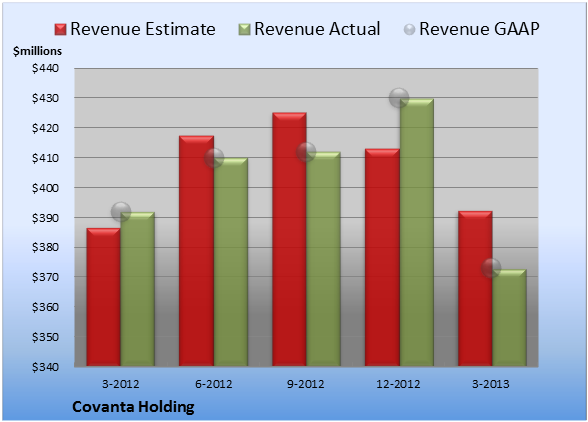This screenshot has height=422, width=588.
Task: Select the red estimate bar for 12-2012
Action: [x=382, y=257]
